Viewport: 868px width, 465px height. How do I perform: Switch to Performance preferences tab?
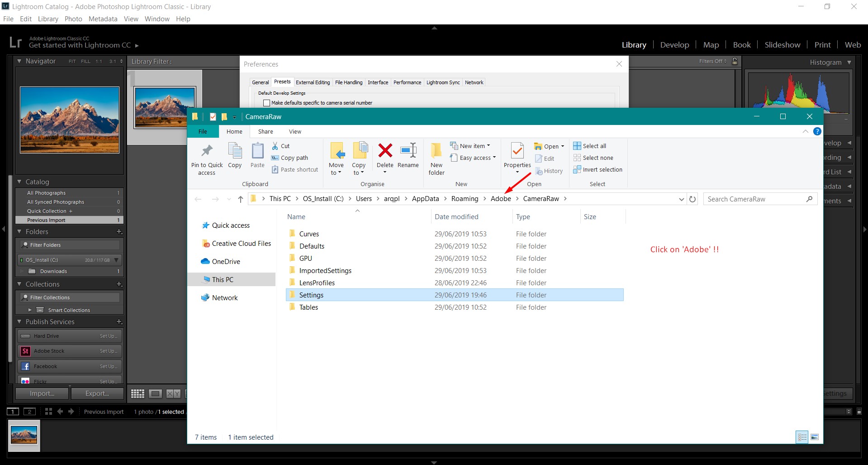pos(407,82)
